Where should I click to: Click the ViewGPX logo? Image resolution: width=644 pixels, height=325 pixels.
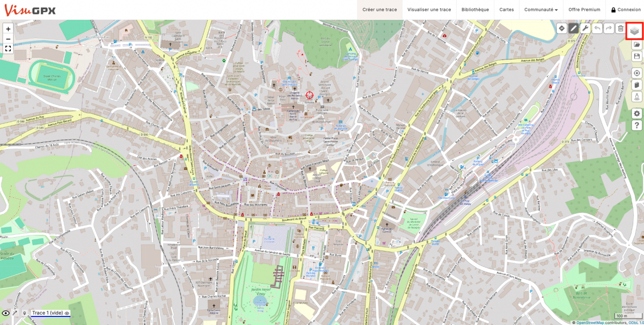pyautogui.click(x=30, y=10)
